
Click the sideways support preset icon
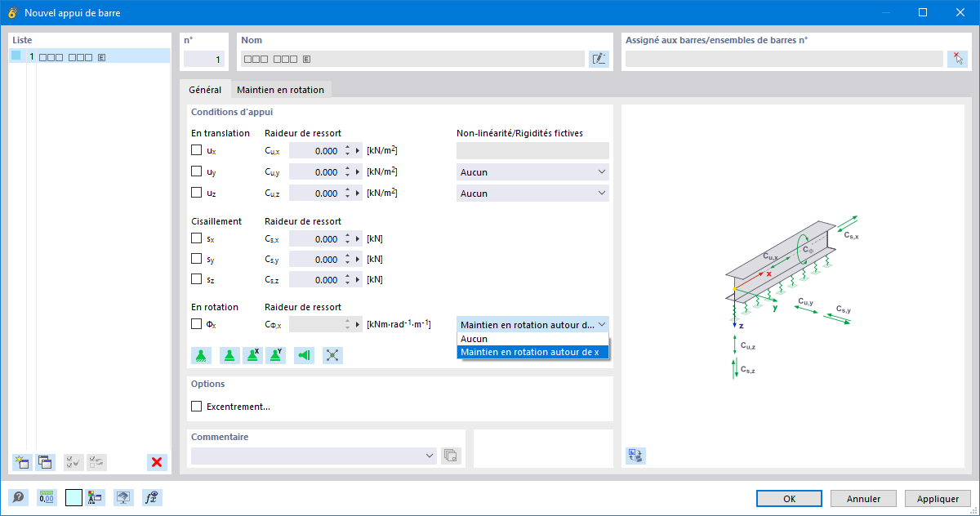pyautogui.click(x=305, y=355)
